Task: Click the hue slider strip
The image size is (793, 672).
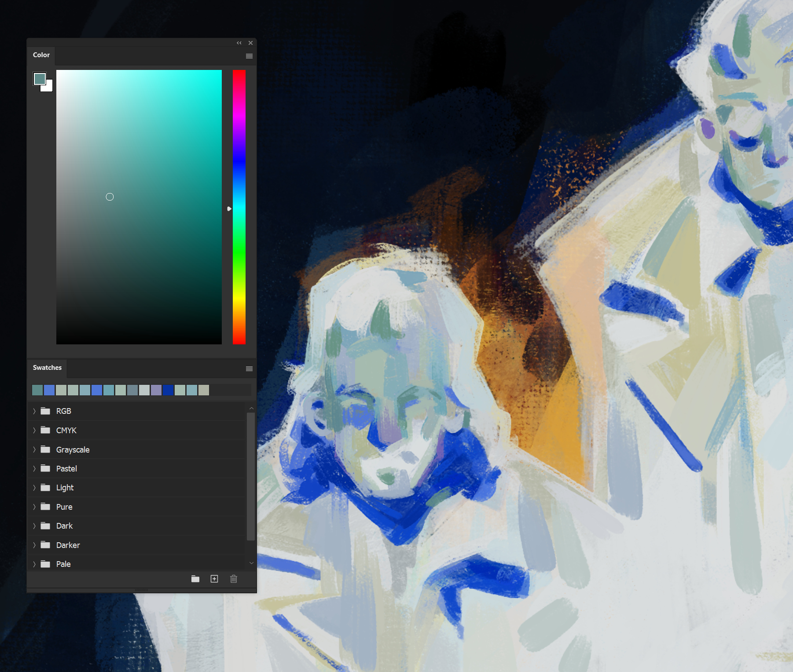Action: point(239,207)
